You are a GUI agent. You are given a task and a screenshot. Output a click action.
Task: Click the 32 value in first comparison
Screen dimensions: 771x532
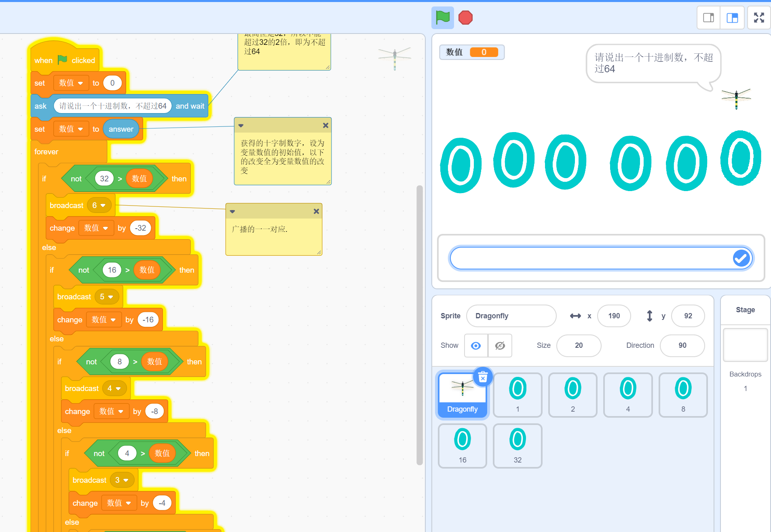104,179
